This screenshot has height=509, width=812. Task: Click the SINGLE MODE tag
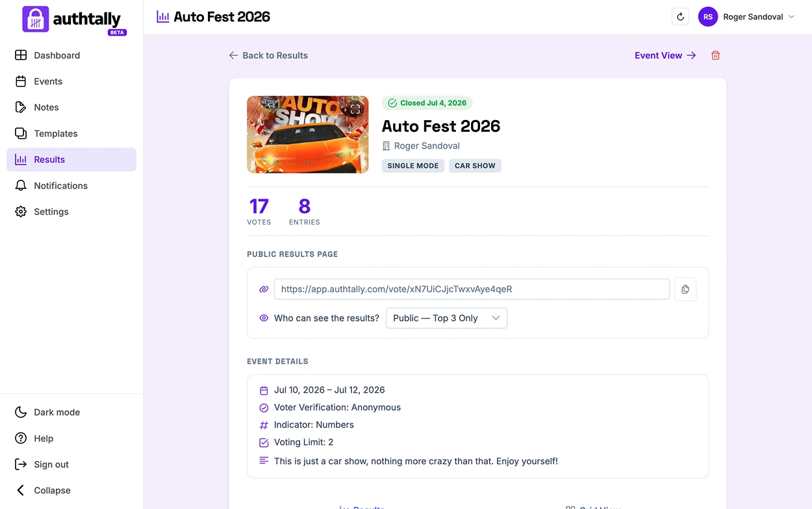[x=413, y=166]
